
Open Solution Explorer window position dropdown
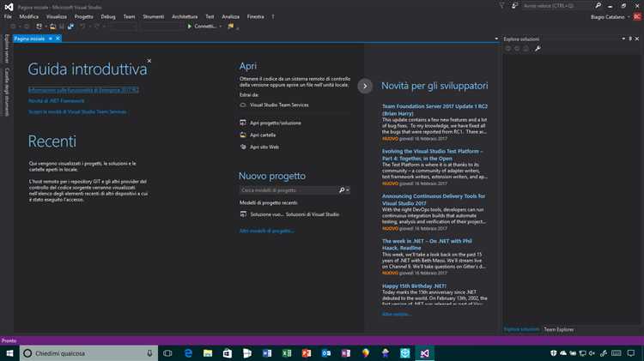click(x=623, y=39)
